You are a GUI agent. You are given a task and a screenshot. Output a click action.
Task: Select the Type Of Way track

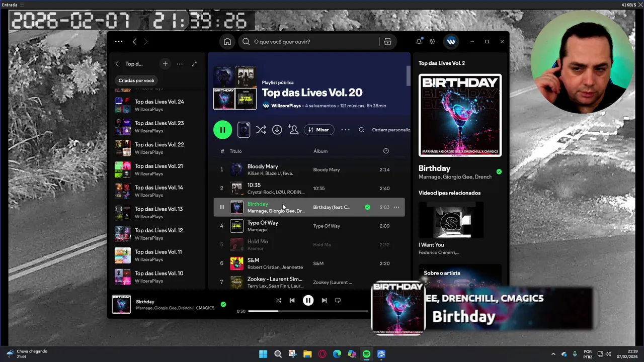click(309, 226)
